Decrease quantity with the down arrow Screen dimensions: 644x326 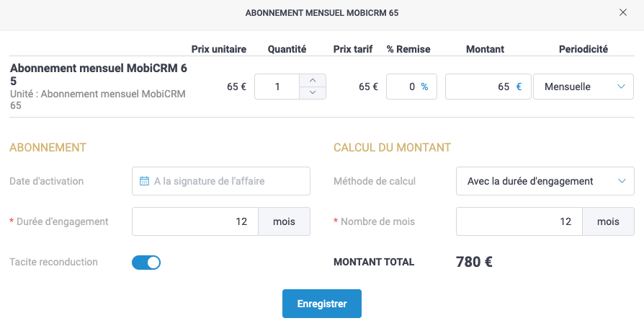point(312,92)
